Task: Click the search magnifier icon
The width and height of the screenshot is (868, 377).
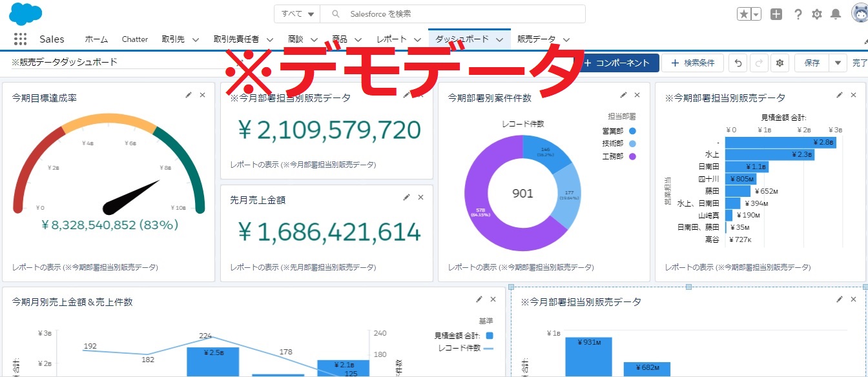Action: [x=335, y=14]
